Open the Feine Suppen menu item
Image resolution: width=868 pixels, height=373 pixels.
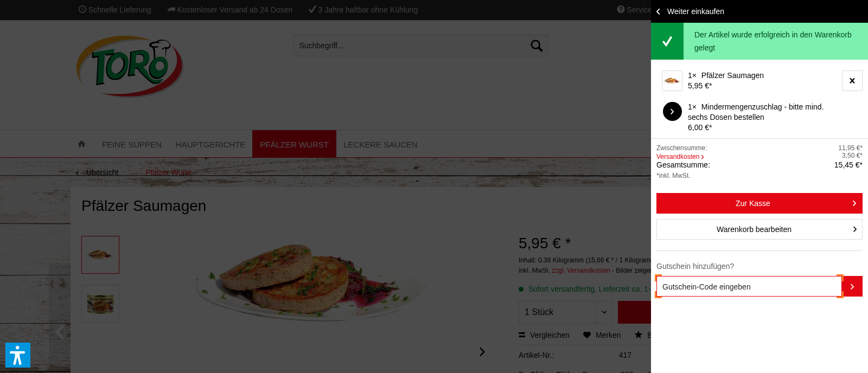(132, 145)
